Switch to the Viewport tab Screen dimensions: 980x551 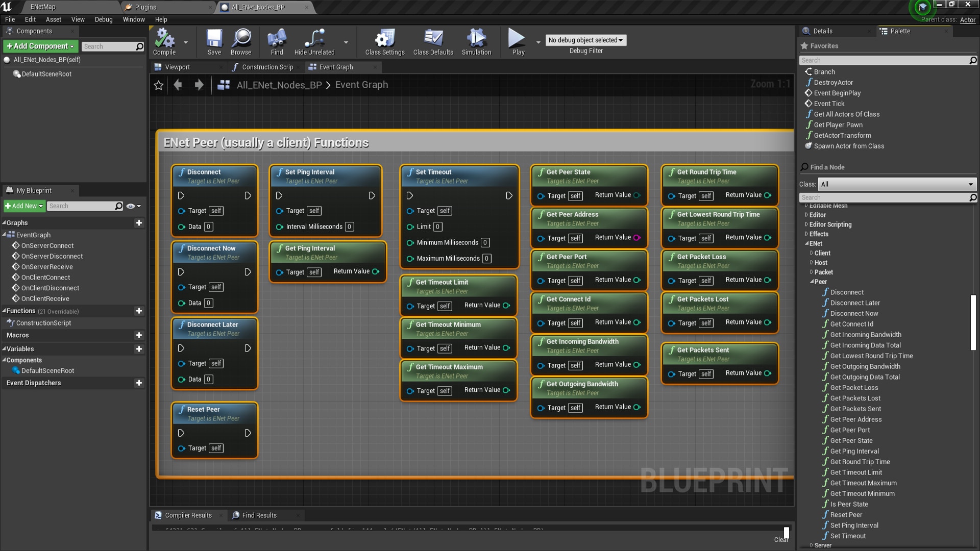pyautogui.click(x=177, y=67)
